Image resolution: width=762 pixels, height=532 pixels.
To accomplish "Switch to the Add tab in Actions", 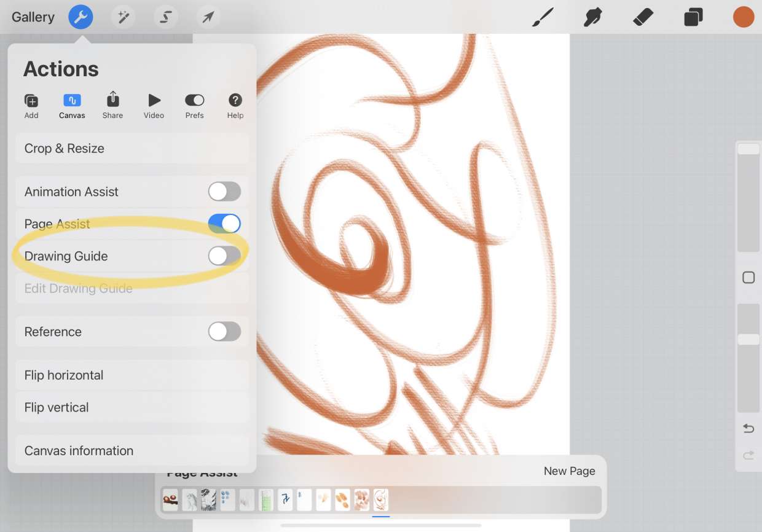I will point(31,104).
